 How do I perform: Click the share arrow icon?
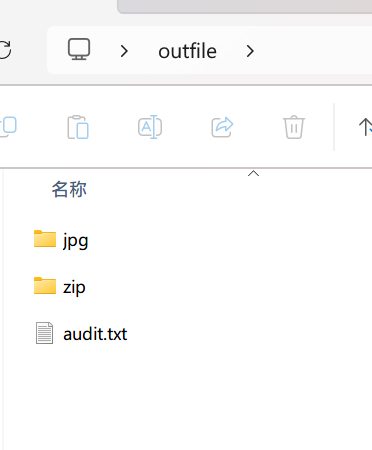(x=222, y=127)
